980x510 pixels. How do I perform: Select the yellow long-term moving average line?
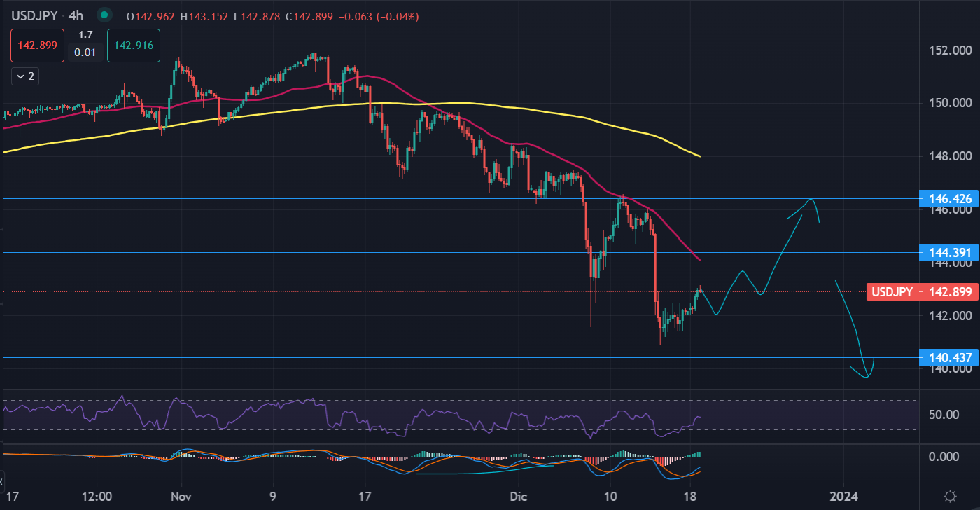560,113
